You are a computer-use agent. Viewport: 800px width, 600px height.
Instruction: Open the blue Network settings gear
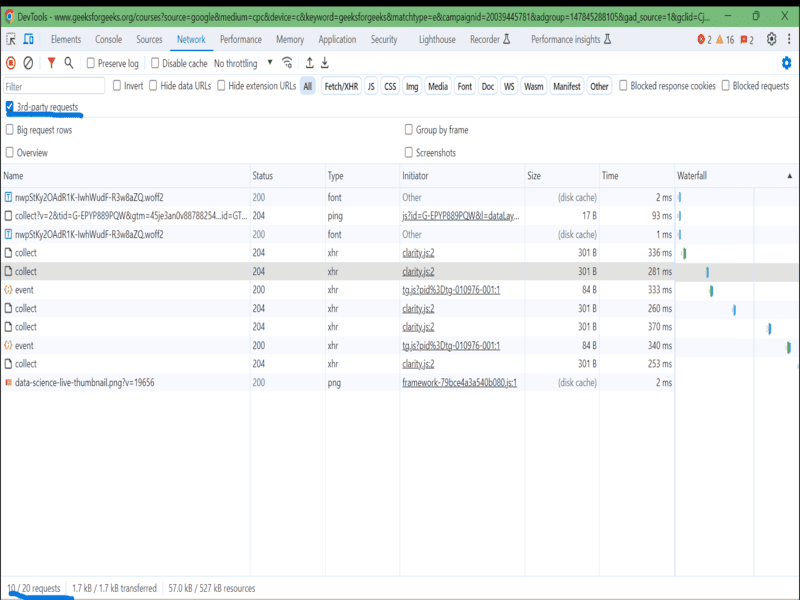pyautogui.click(x=786, y=63)
